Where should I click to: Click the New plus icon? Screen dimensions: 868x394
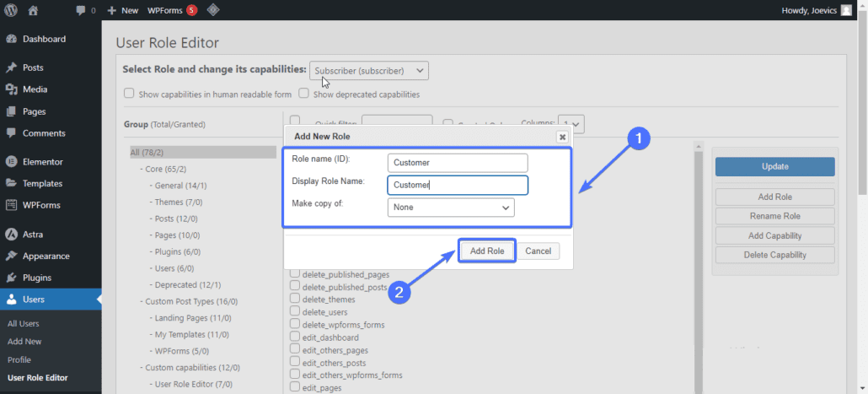111,10
